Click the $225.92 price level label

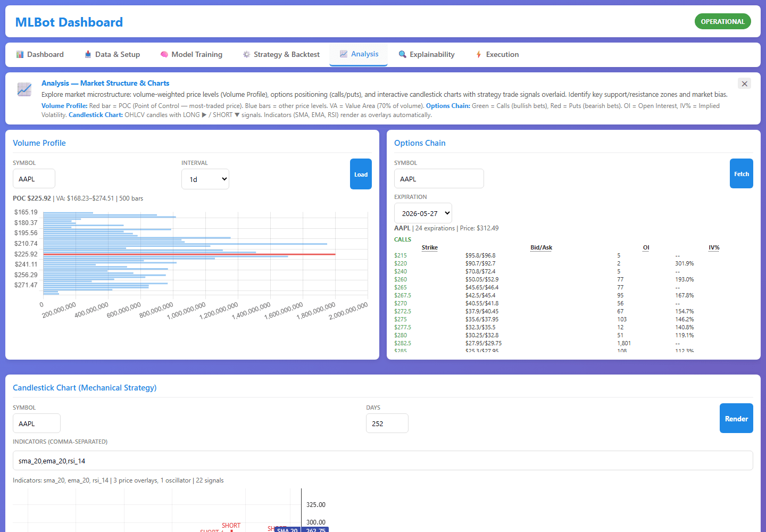[26, 254]
